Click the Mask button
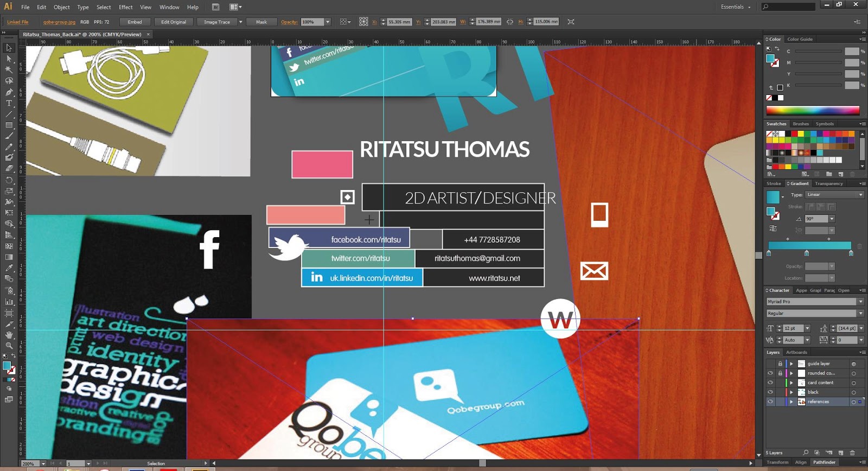Screen dimensions: 868x471 (261, 22)
